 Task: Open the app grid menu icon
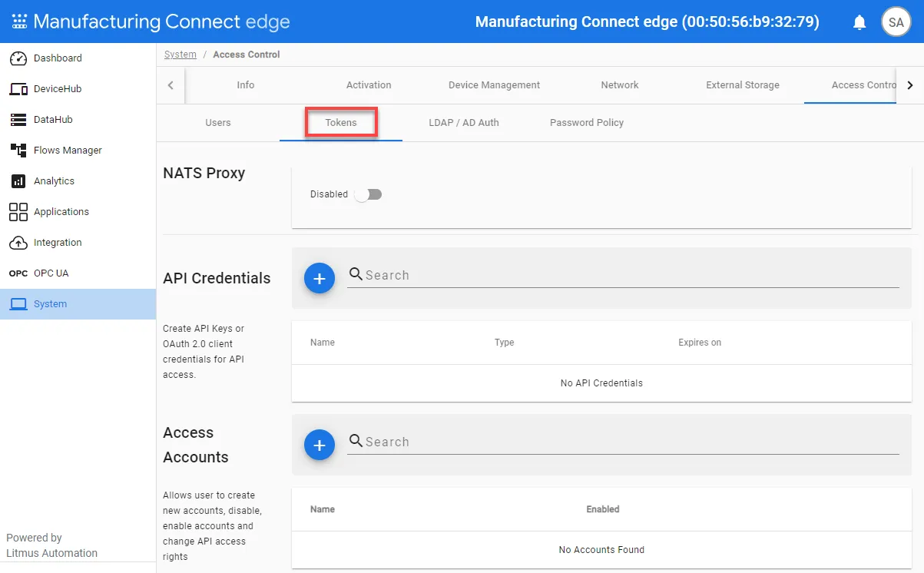pyautogui.click(x=18, y=22)
